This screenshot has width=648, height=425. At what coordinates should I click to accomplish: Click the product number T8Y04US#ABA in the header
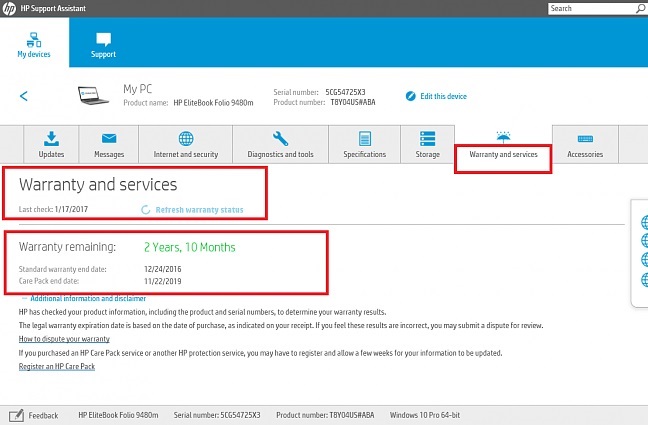tap(353, 102)
